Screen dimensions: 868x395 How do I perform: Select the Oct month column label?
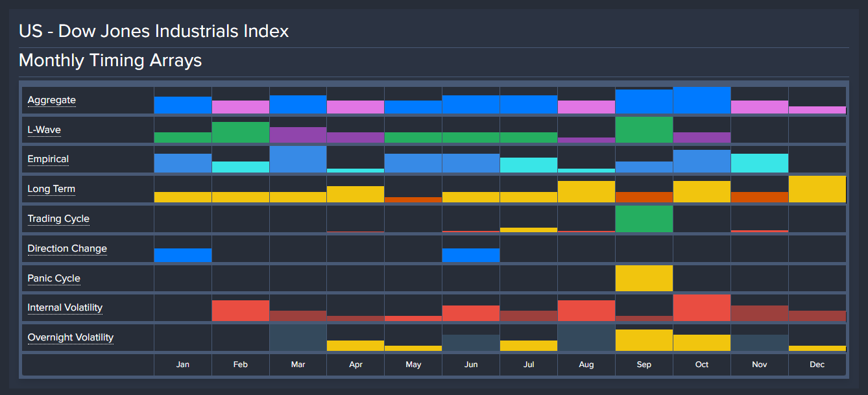(702, 365)
